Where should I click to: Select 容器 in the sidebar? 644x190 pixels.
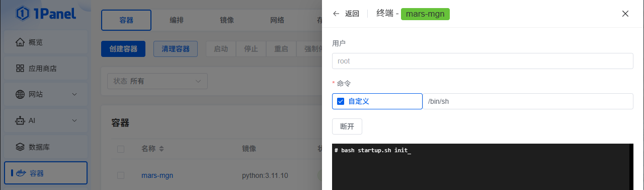(46, 173)
